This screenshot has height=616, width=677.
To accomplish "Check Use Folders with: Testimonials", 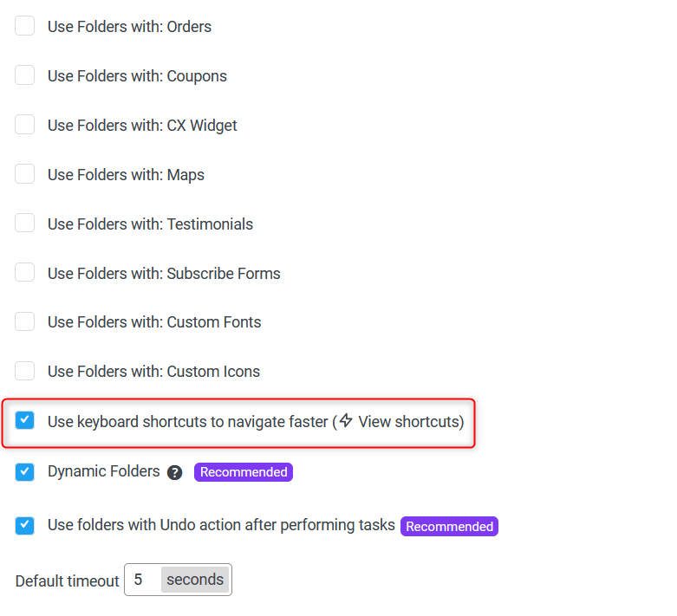I will point(24,224).
